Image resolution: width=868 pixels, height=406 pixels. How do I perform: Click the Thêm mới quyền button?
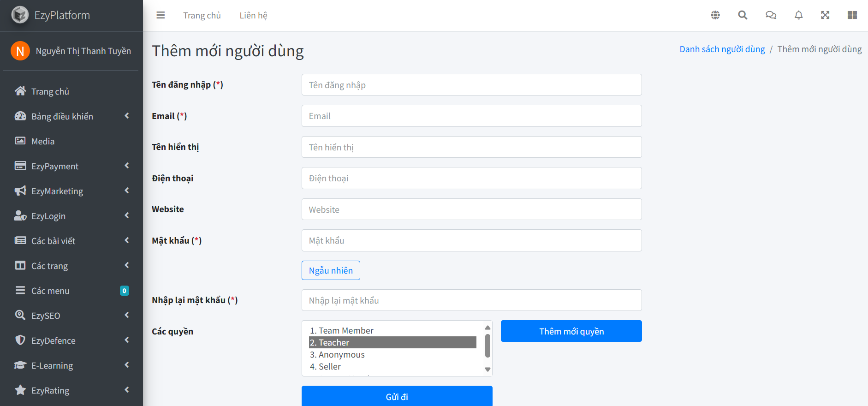571,331
